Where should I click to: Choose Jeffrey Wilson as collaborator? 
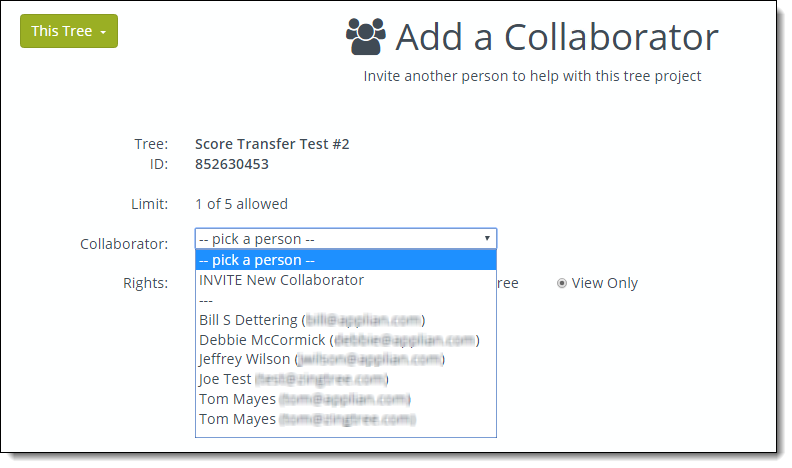click(x=346, y=359)
